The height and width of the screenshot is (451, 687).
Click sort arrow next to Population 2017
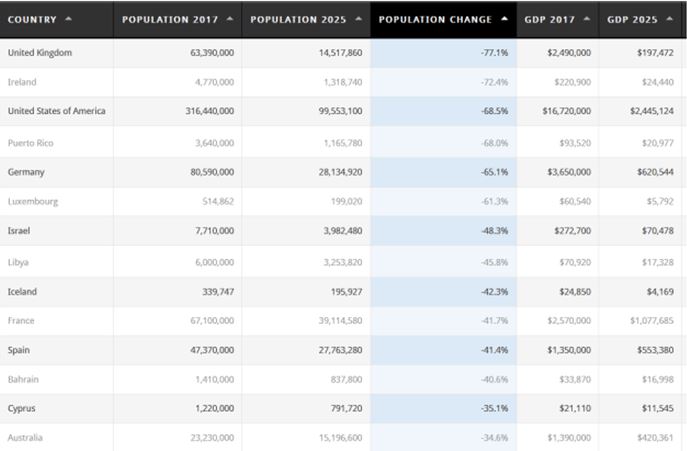(230, 19)
